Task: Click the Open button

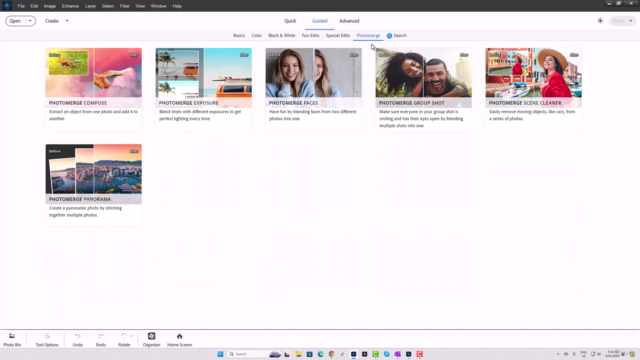Action: pyautogui.click(x=15, y=21)
